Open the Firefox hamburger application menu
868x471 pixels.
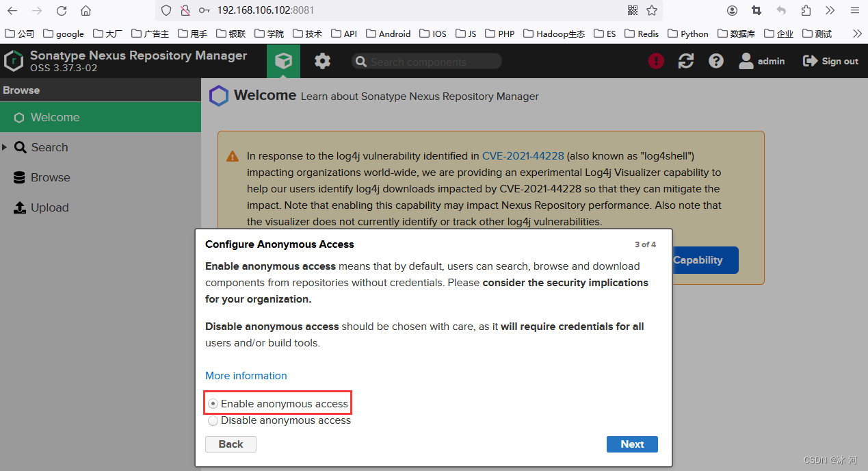pos(855,10)
